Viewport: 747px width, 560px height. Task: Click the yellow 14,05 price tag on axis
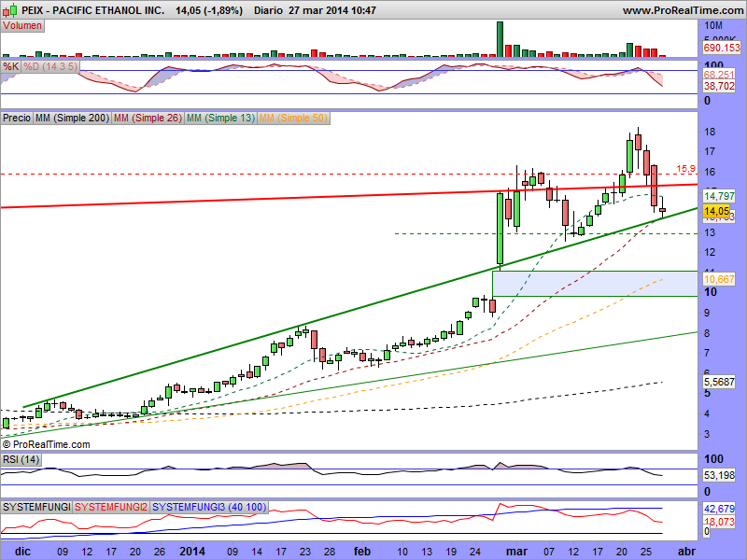click(716, 211)
